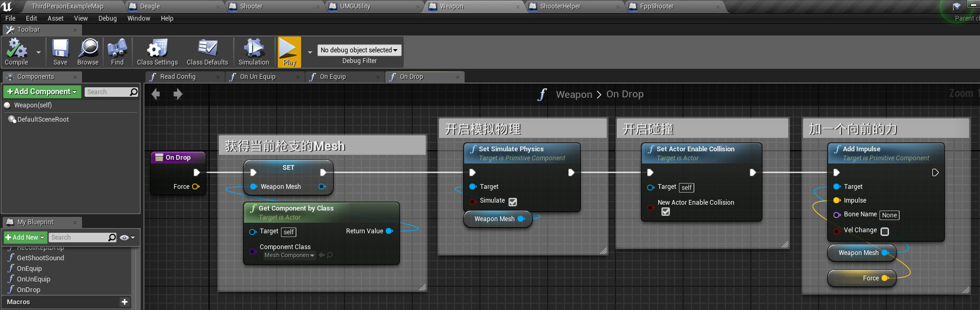Open the Help menu

(167, 19)
